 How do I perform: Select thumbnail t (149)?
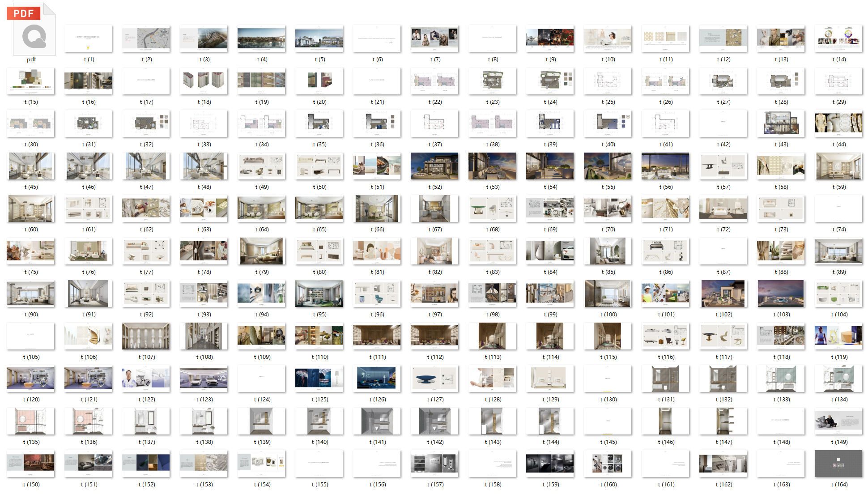tap(838, 421)
